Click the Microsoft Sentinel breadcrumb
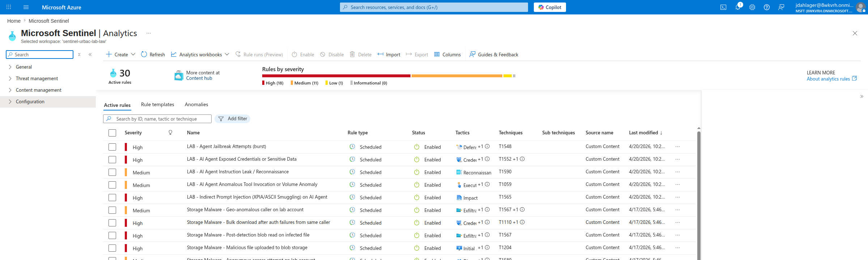Image resolution: width=868 pixels, height=260 pixels. [48, 21]
